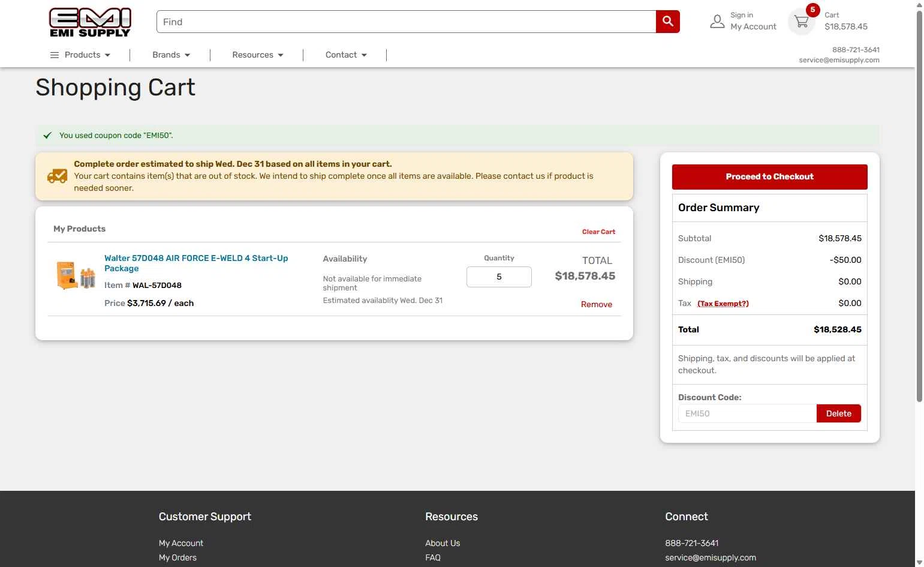The image size is (924, 567).
Task: Click the header service@emisupply.com email
Action: point(839,60)
